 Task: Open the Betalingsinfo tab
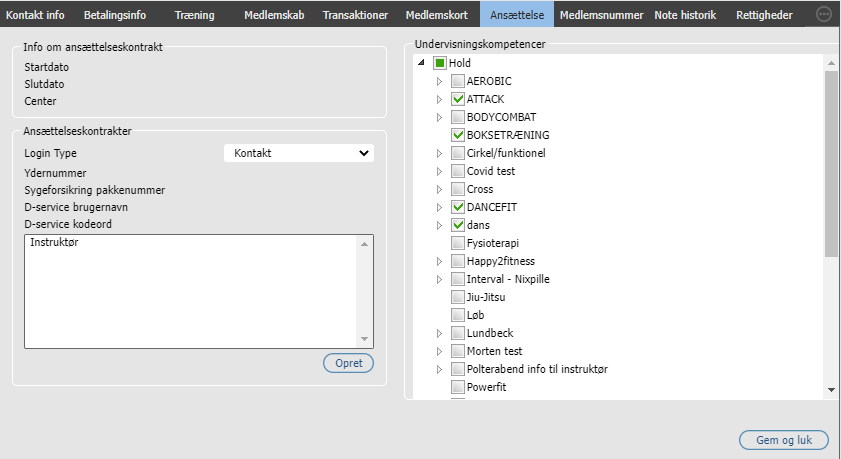click(115, 15)
